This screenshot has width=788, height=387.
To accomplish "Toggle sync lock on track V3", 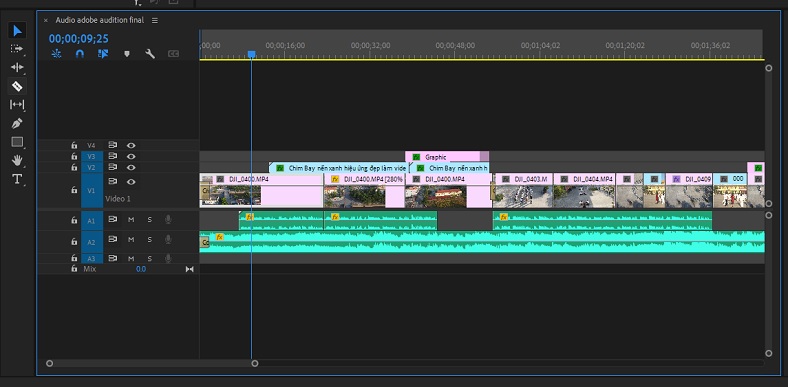I will coord(113,156).
